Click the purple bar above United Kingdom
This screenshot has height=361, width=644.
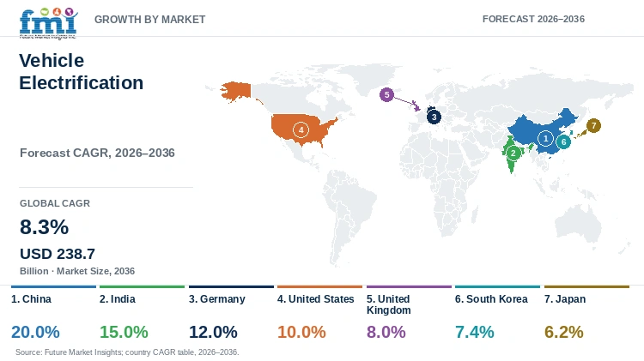point(409,286)
